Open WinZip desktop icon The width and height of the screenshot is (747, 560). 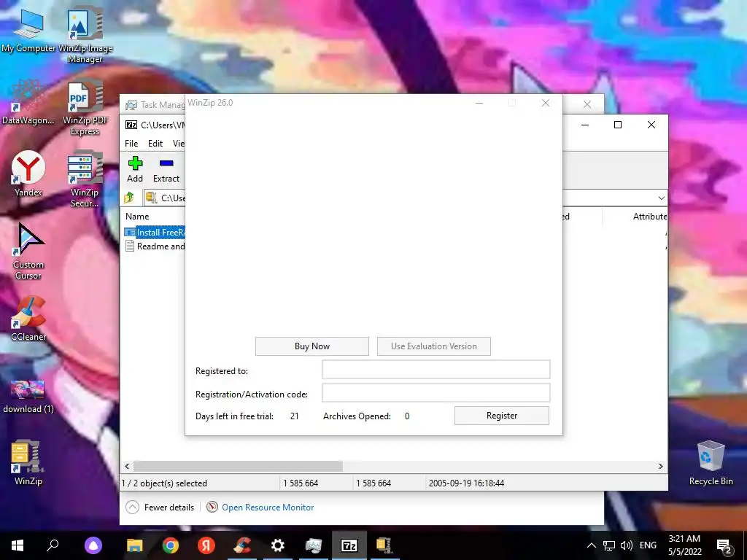click(x=28, y=462)
